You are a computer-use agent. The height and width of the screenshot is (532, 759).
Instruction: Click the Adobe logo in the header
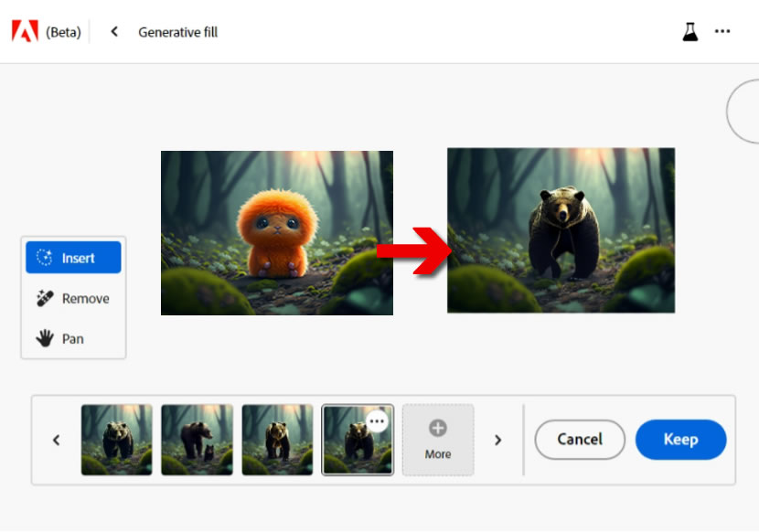point(24,32)
